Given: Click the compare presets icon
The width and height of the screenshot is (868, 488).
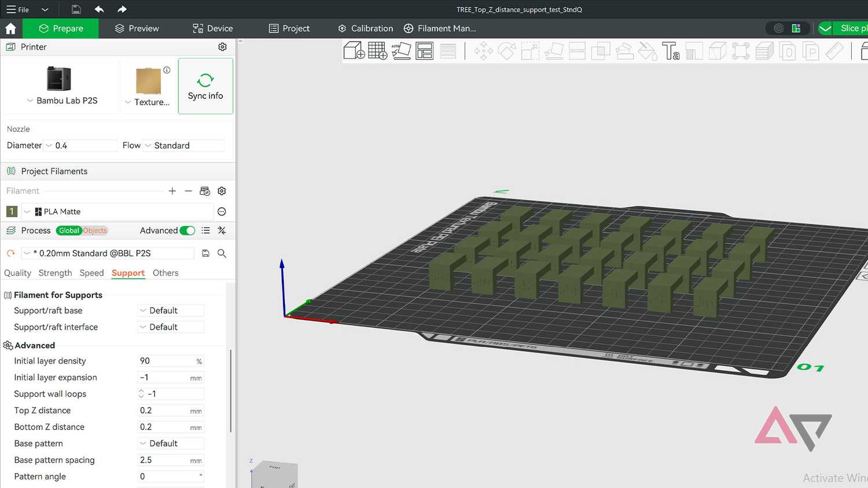Looking at the screenshot, I should point(222,230).
